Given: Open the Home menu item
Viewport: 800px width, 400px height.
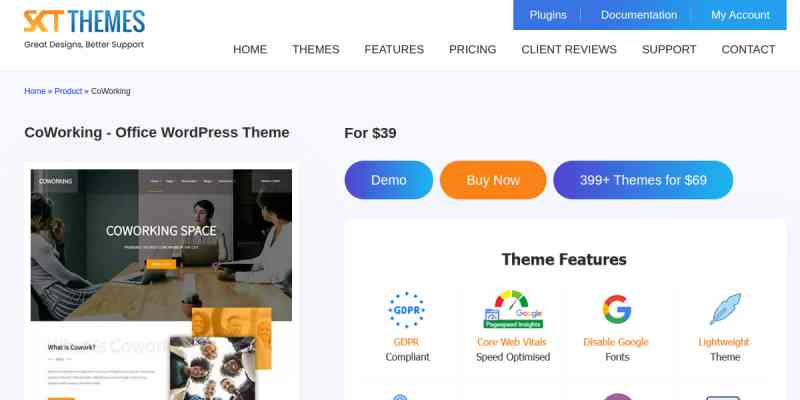Looking at the screenshot, I should coord(250,49).
